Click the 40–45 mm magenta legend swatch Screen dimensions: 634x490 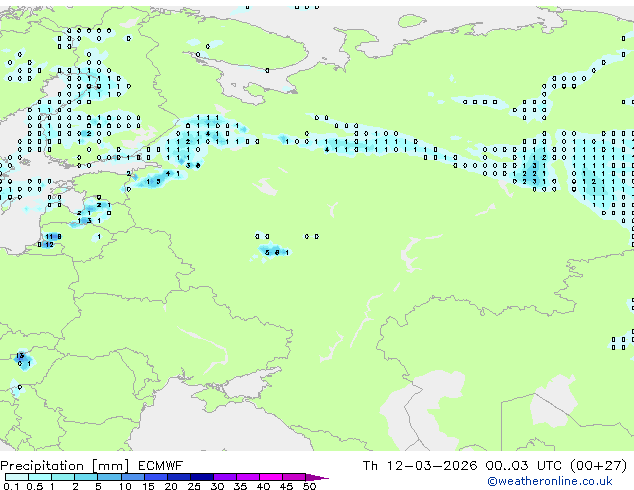pyautogui.click(x=271, y=477)
